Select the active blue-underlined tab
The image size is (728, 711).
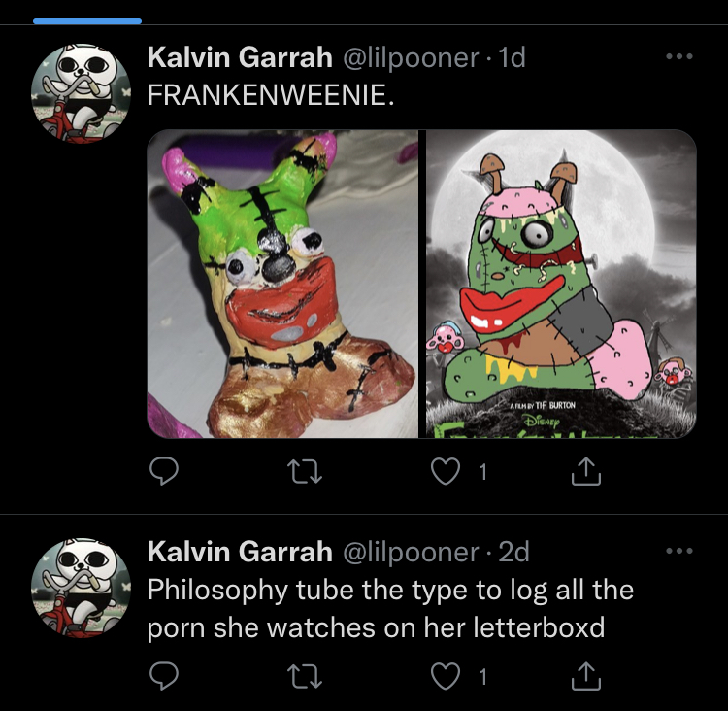click(87, 21)
